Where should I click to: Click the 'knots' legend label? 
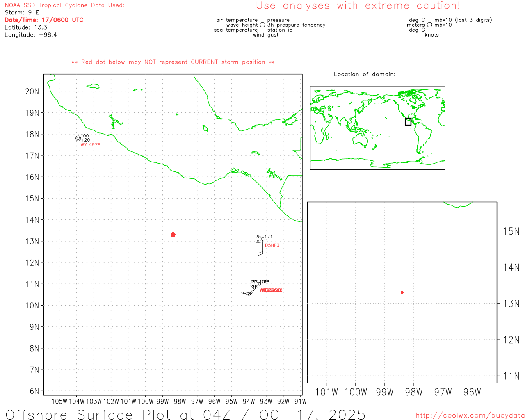click(x=432, y=35)
